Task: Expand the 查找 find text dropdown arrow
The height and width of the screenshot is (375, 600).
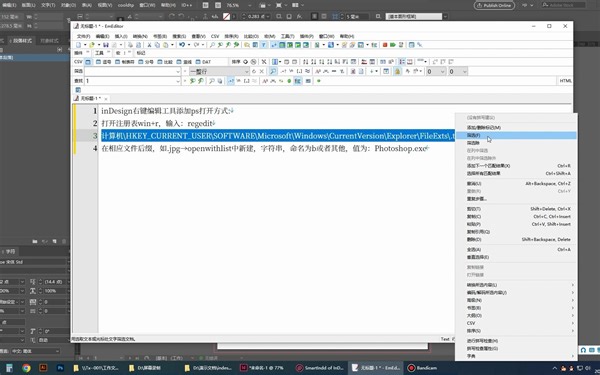Action: coord(178,81)
